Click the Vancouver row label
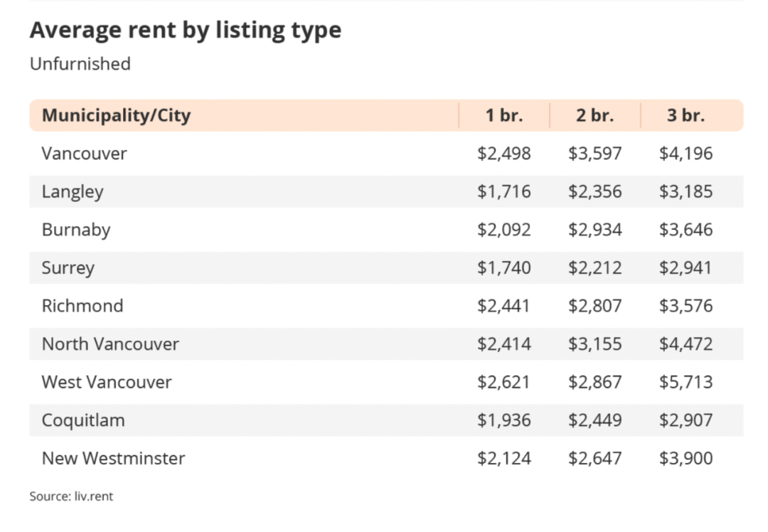 click(84, 154)
